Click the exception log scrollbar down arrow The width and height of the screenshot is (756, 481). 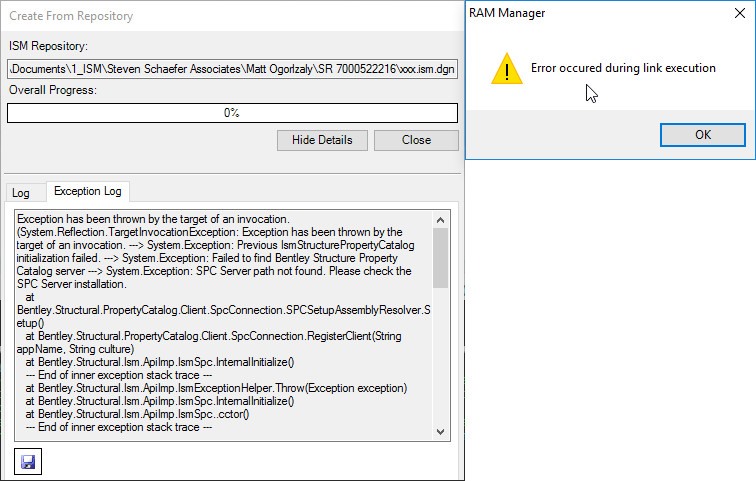pyautogui.click(x=440, y=431)
